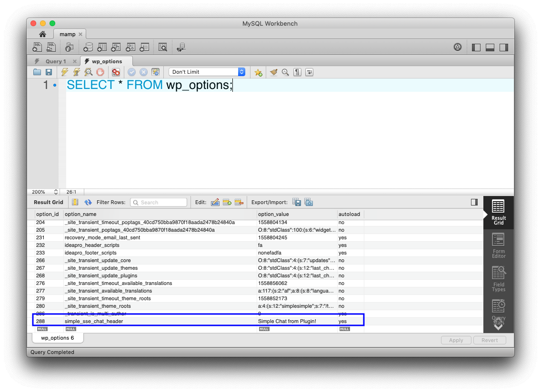Switch to the Query 1 tab
Screen dimensions: 541x392
[x=55, y=61]
